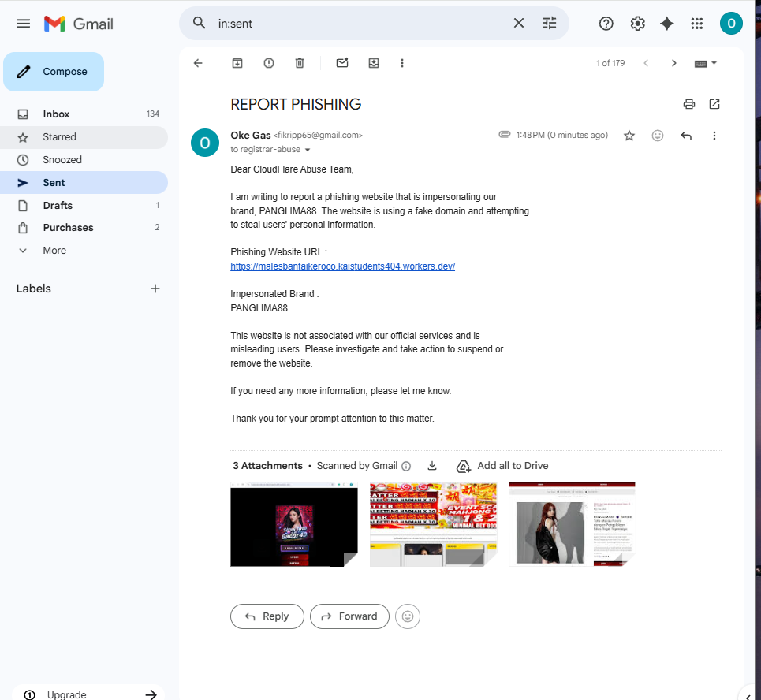761x700 pixels.
Task: Open the account avatar at top right
Action: (731, 24)
